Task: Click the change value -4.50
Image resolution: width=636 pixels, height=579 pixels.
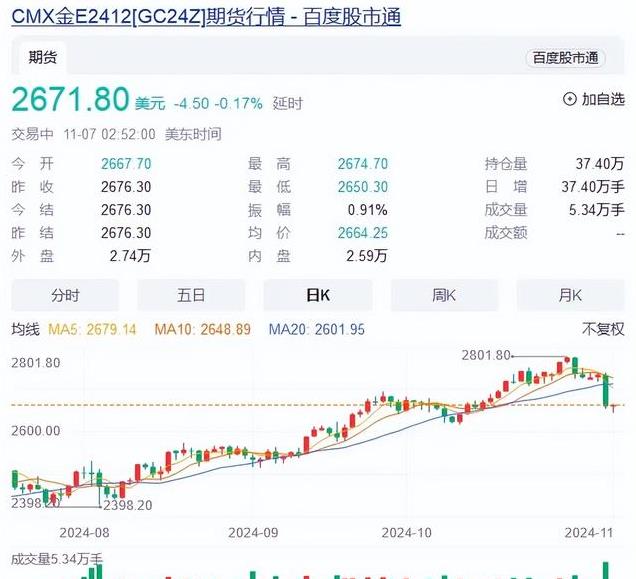Action: click(x=191, y=103)
